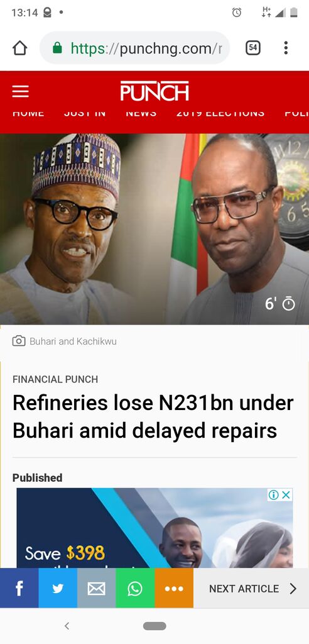Select the JUST IN nav tab
309x644 pixels.
85,113
